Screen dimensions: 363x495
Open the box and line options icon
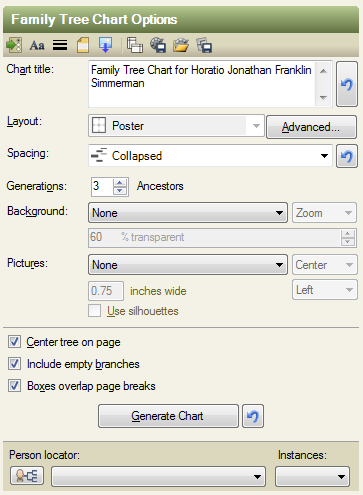click(x=60, y=45)
